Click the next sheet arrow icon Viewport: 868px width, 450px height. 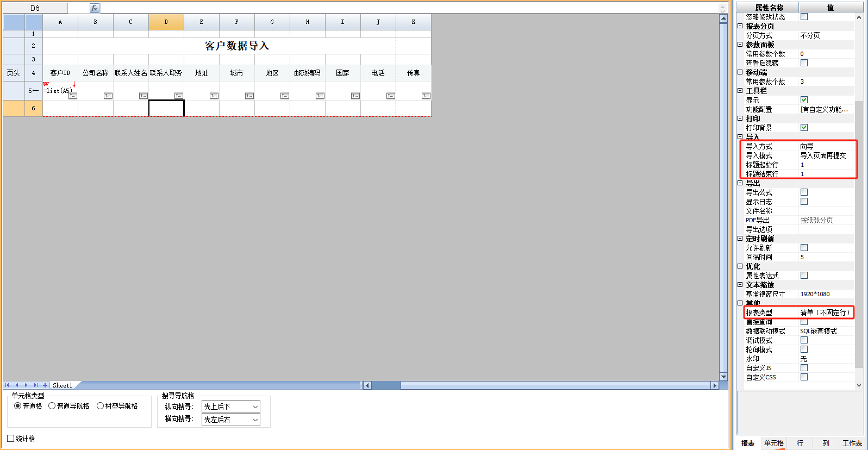pos(26,385)
